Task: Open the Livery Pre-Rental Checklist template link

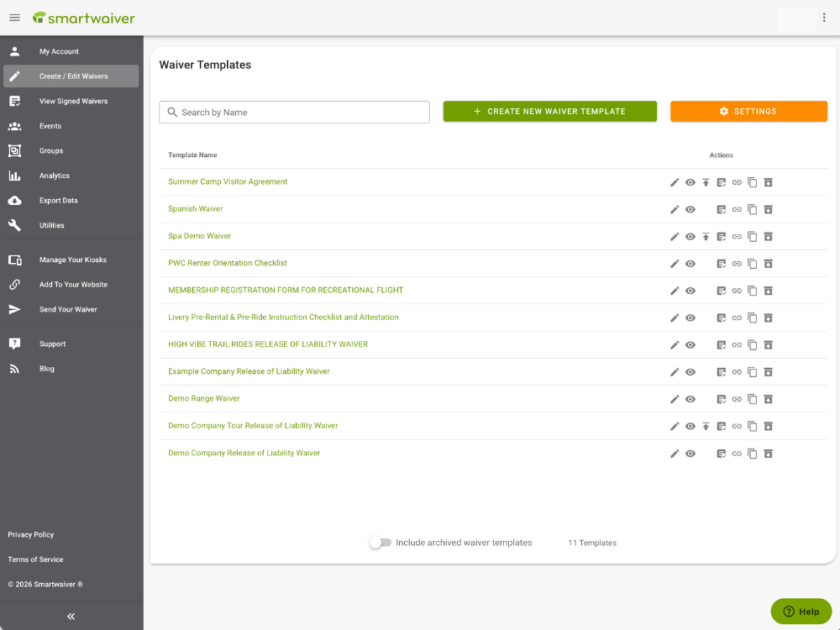Action: pos(283,318)
